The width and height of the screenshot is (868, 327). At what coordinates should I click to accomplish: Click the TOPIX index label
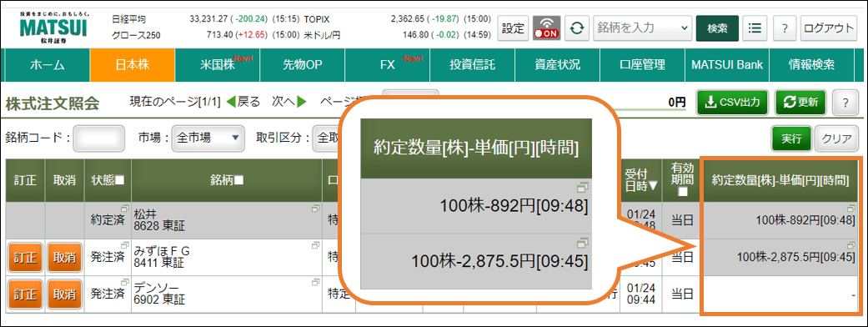click(x=317, y=19)
